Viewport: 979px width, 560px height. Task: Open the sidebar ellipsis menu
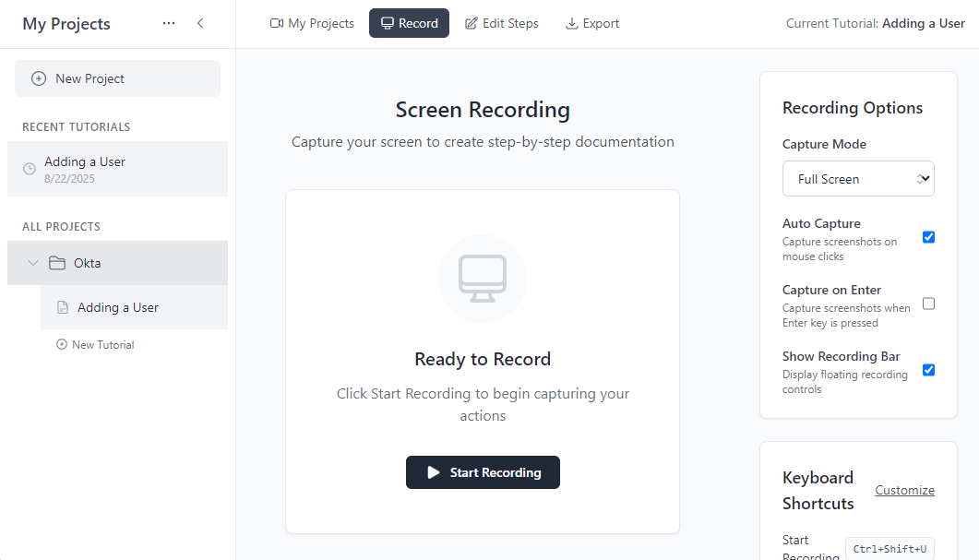169,23
